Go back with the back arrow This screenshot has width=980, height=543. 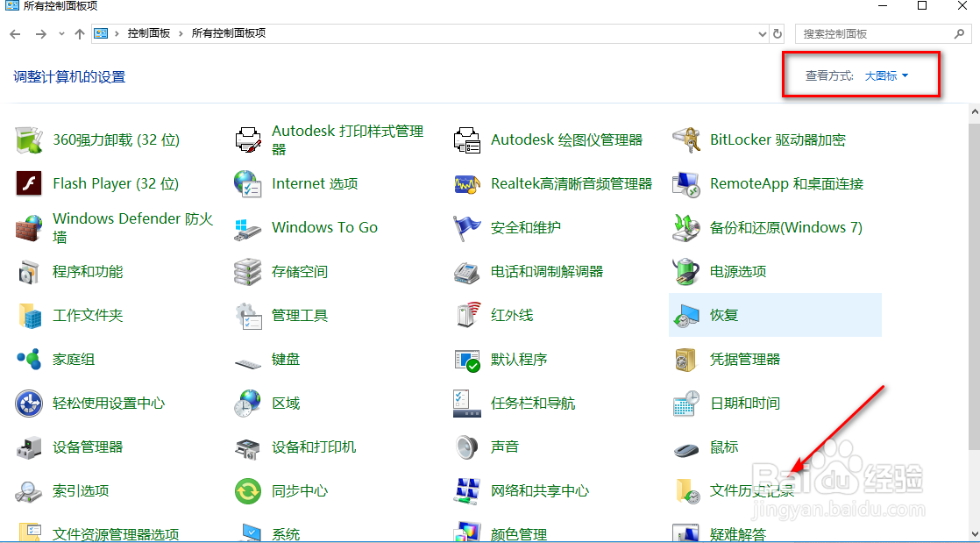pyautogui.click(x=16, y=34)
